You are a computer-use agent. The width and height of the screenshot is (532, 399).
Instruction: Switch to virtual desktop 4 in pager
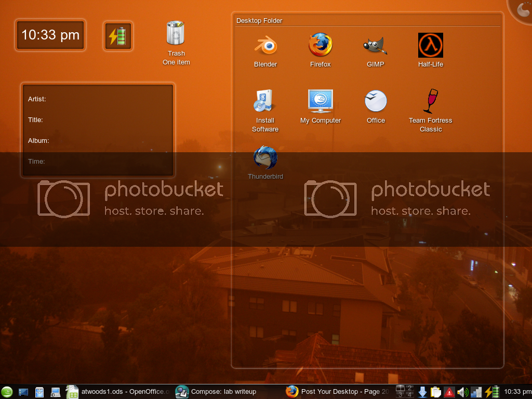click(x=409, y=395)
